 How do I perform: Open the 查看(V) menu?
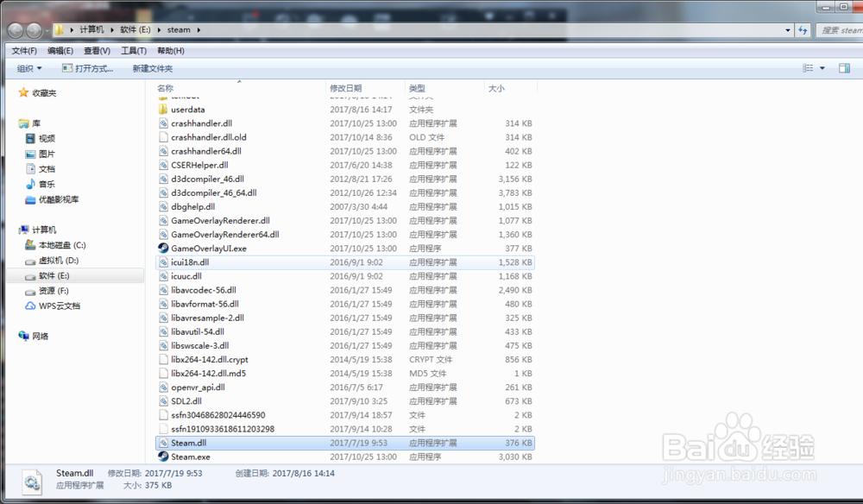pos(97,51)
